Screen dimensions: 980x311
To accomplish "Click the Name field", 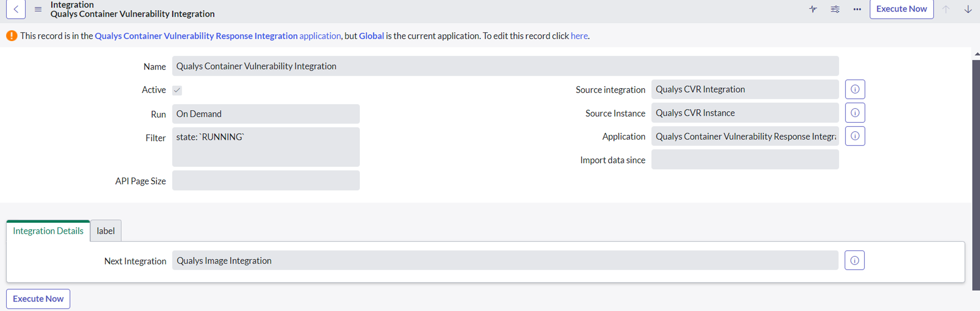I will click(x=505, y=66).
